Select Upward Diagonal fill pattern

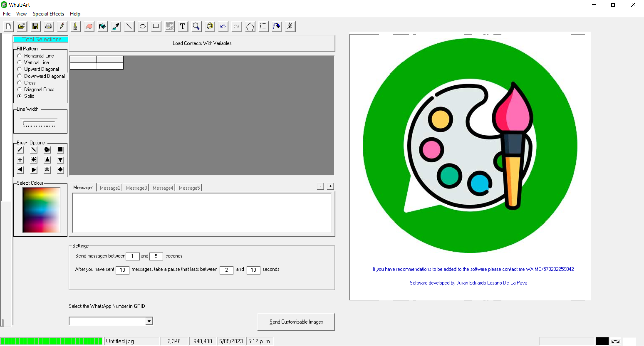(x=38, y=69)
